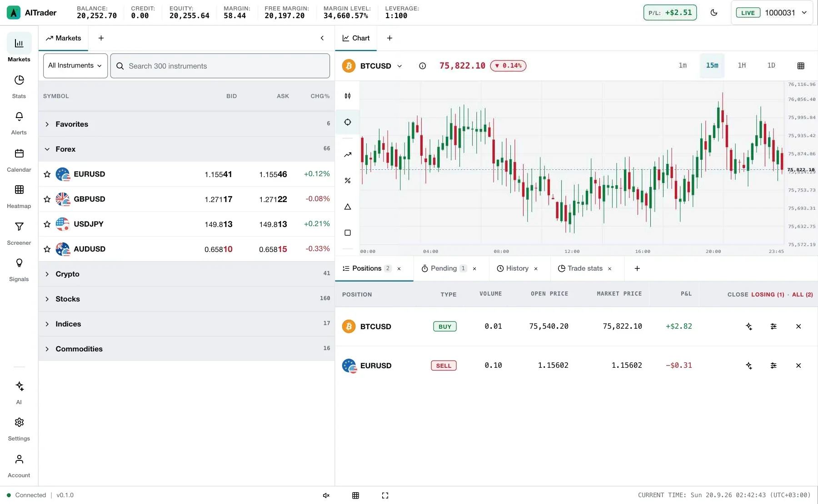Close the Pending tab

tap(474, 269)
